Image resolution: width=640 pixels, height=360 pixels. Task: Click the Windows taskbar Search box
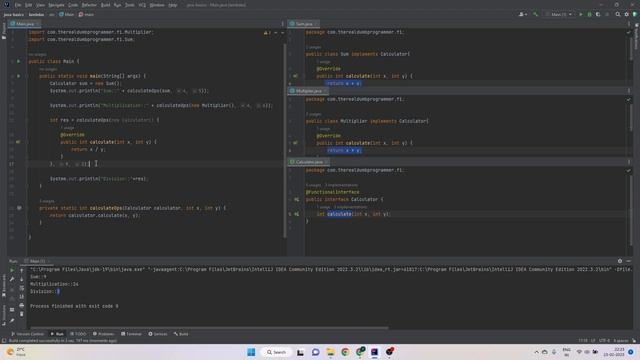[276, 352]
